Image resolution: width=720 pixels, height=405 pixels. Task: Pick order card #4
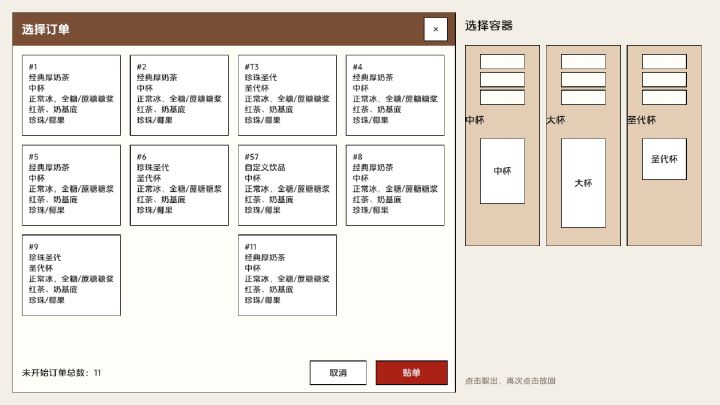[395, 95]
